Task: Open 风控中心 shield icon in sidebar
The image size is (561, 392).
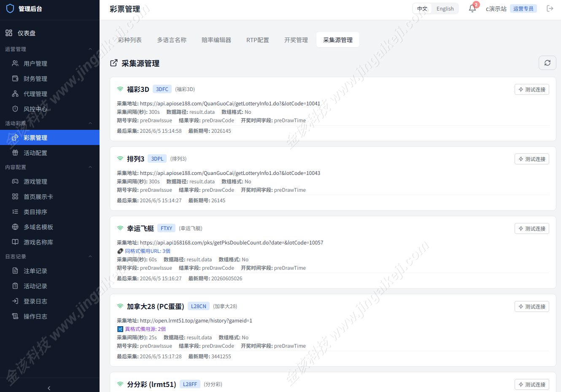Action: coord(15,109)
